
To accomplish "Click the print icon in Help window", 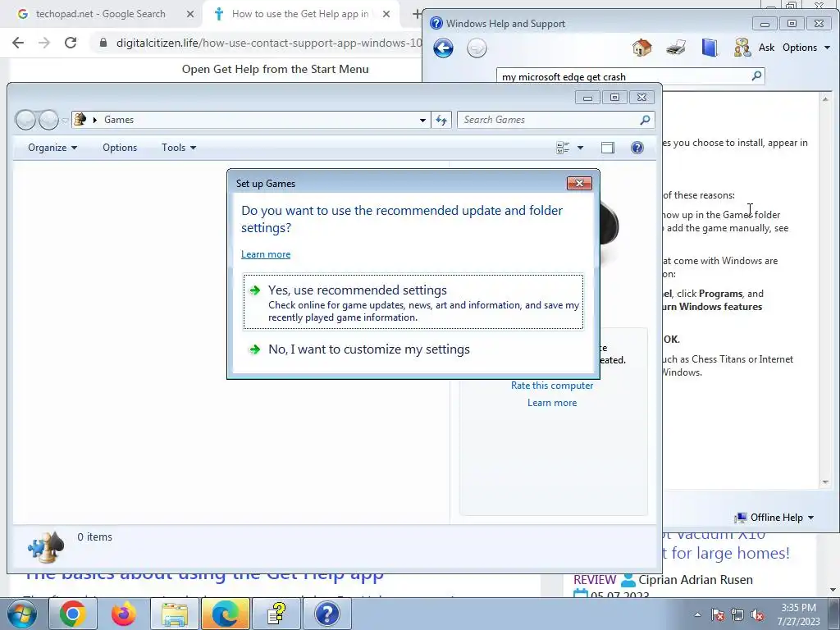I will coord(676,48).
